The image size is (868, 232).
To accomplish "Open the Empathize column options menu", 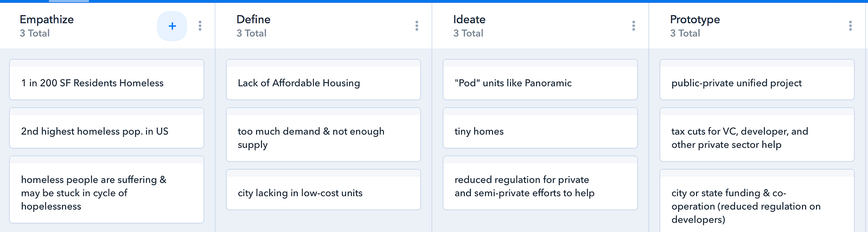I will pos(200,26).
